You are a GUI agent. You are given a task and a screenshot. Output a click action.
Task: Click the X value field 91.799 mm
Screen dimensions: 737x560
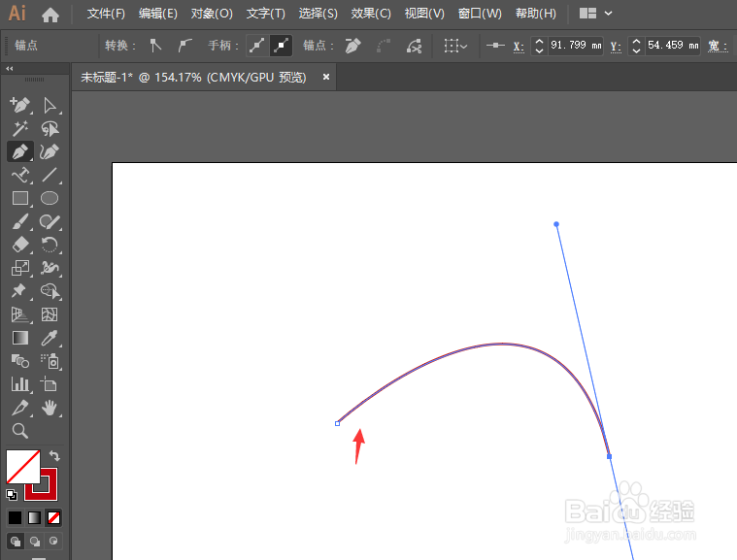point(576,46)
